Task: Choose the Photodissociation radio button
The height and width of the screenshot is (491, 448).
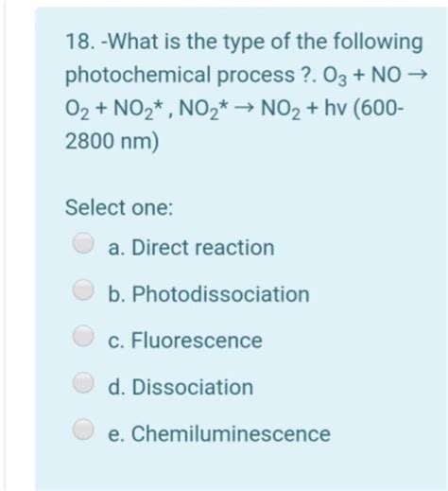Action: 83,289
